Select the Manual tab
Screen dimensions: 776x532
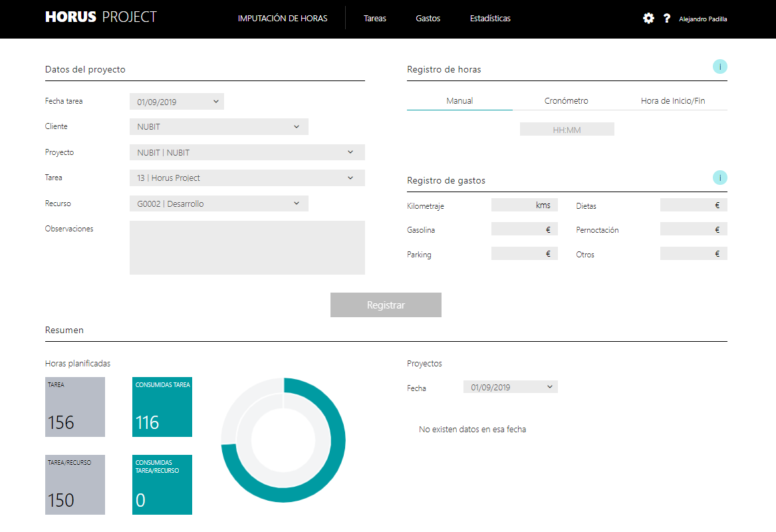pyautogui.click(x=459, y=100)
